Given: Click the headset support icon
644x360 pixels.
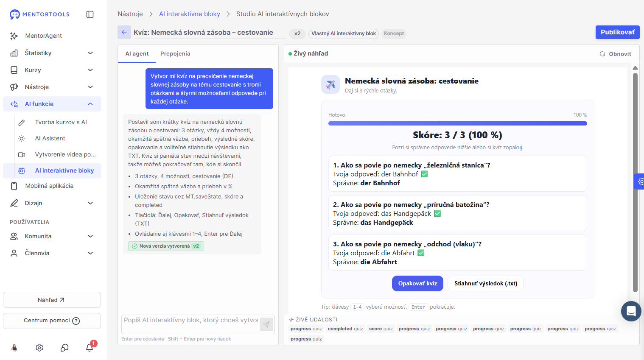Looking at the screenshot, I should (64, 348).
